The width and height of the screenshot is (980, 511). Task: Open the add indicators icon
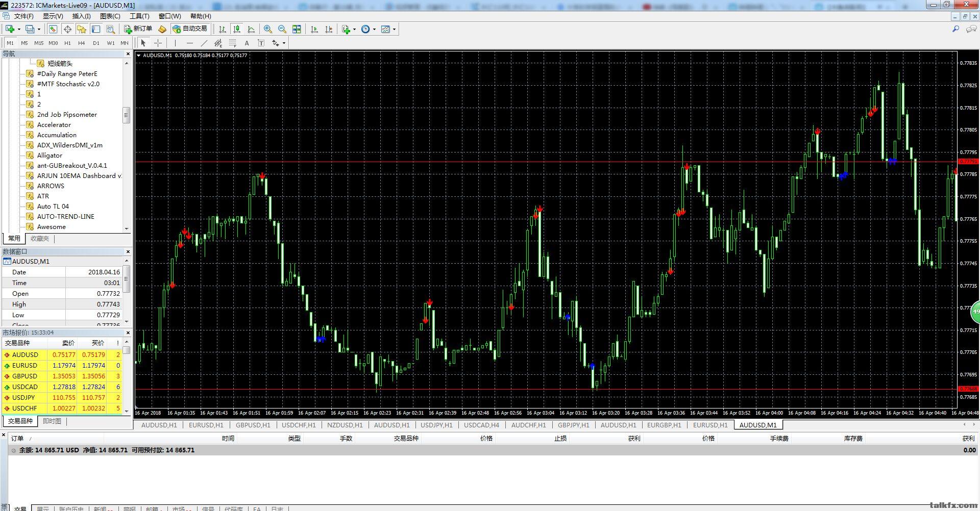[x=347, y=29]
